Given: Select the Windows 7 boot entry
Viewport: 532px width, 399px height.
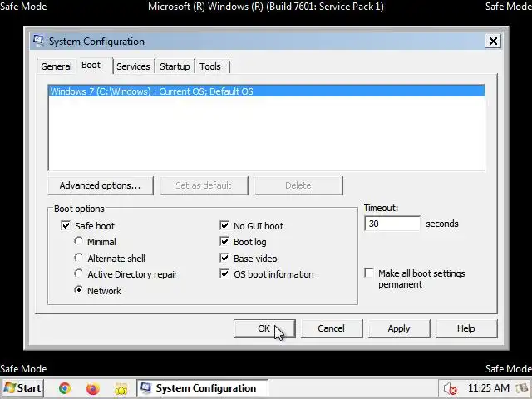Looking at the screenshot, I should coord(266,91).
